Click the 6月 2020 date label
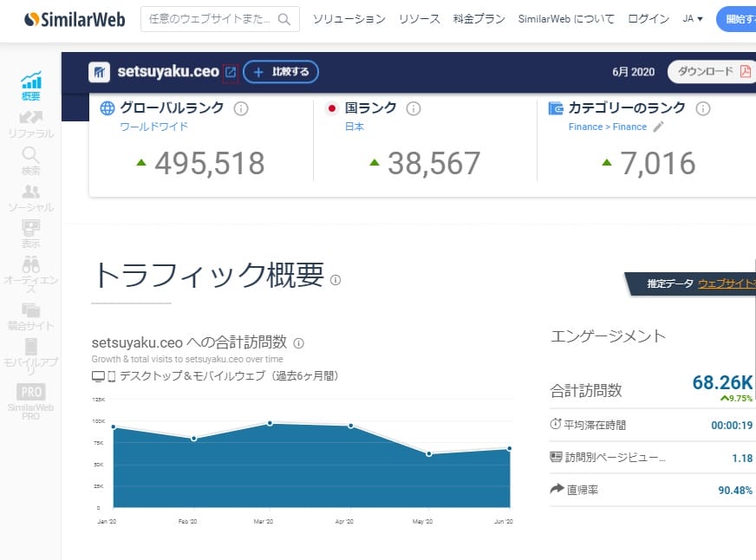756x560 pixels. [633, 72]
